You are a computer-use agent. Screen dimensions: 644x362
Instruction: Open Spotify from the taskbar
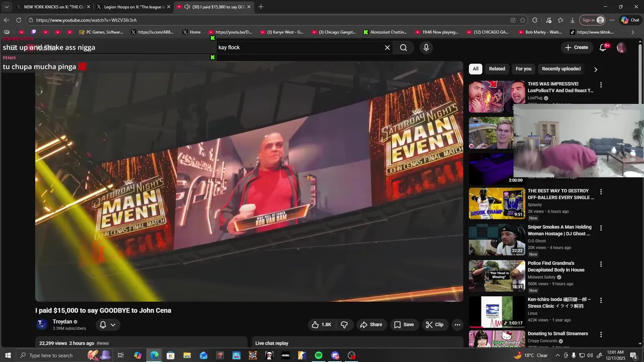pos(318,355)
